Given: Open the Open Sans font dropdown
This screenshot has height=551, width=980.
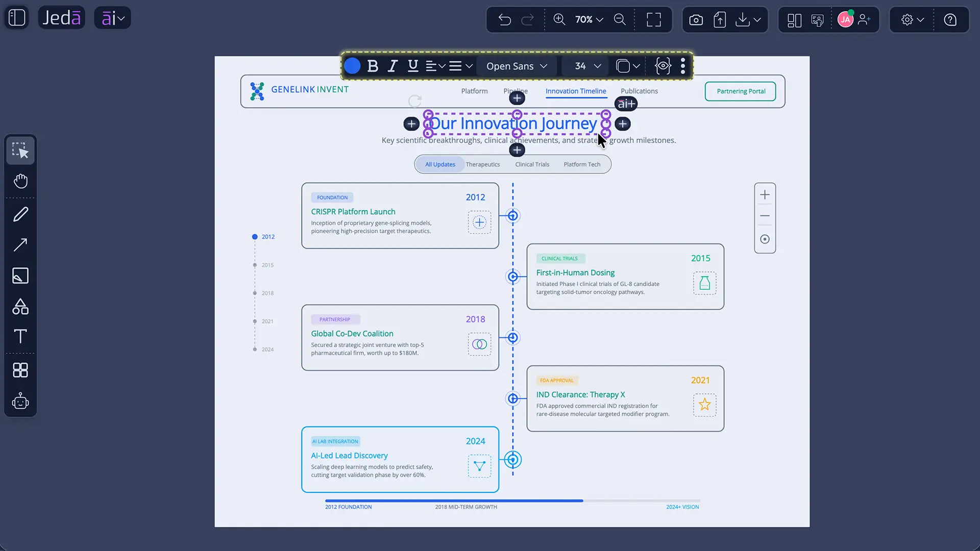Looking at the screenshot, I should click(x=517, y=66).
